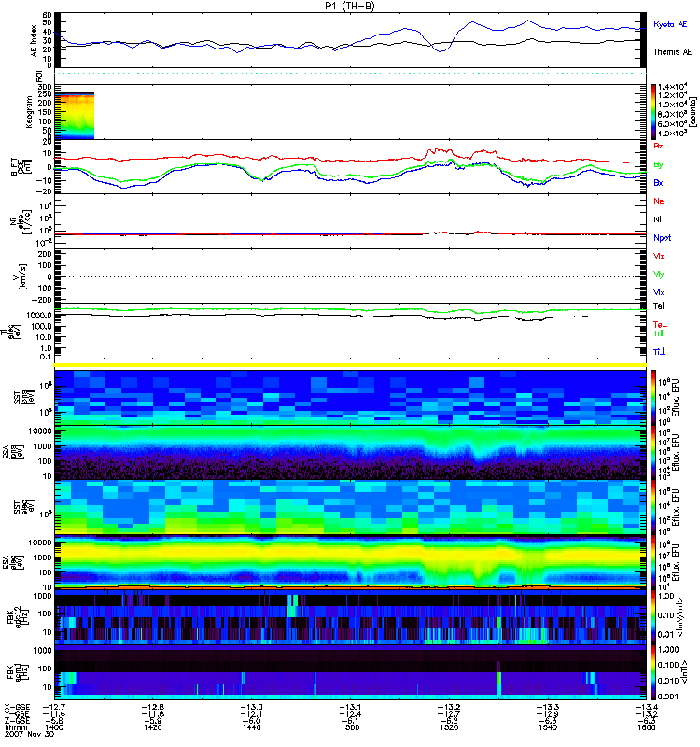Screen dimensions: 700x747
Task: Click the X-GSE row label
Action: click(17, 707)
